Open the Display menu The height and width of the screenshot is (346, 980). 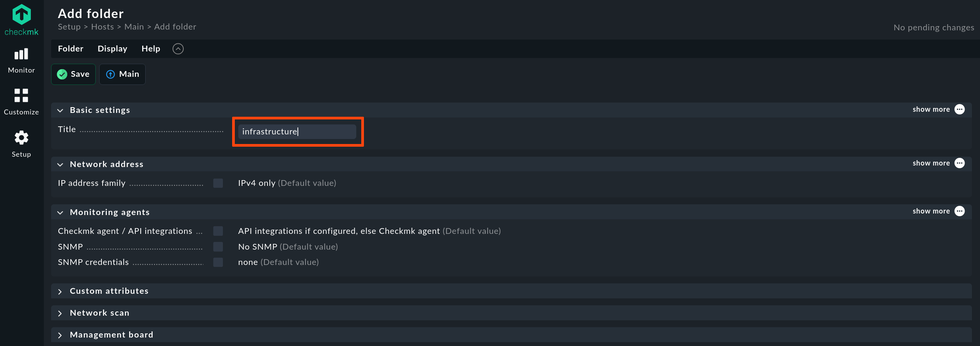coord(112,49)
